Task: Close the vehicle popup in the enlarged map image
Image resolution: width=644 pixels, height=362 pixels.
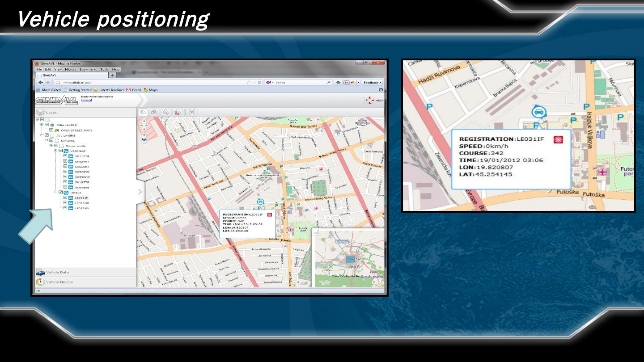Action: click(558, 140)
